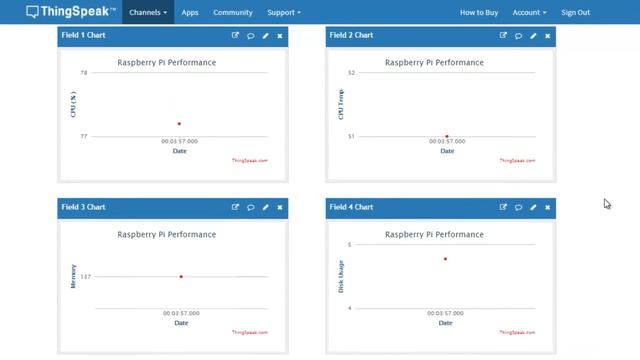This screenshot has height=360, width=640.
Task: Expand the Channels dropdown menu
Action: (x=148, y=12)
